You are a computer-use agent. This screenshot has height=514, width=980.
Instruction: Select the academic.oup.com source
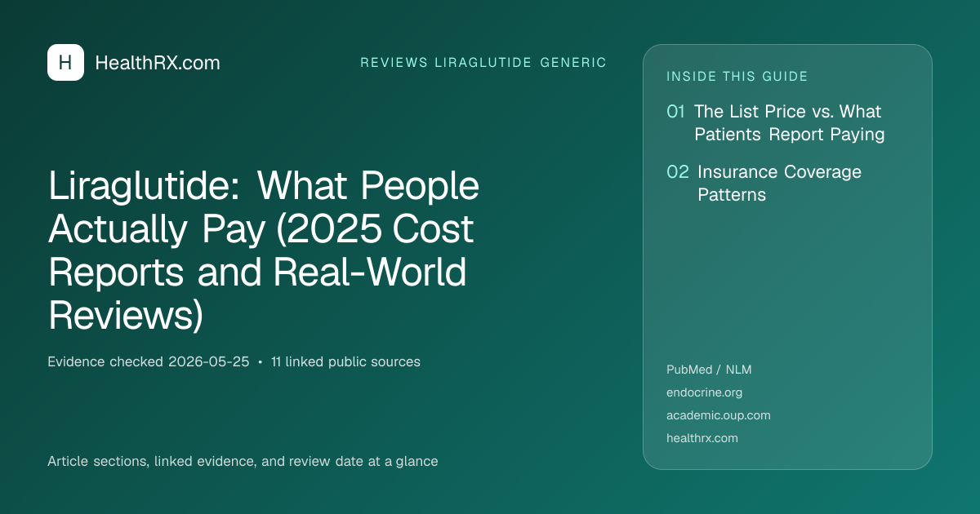point(719,415)
